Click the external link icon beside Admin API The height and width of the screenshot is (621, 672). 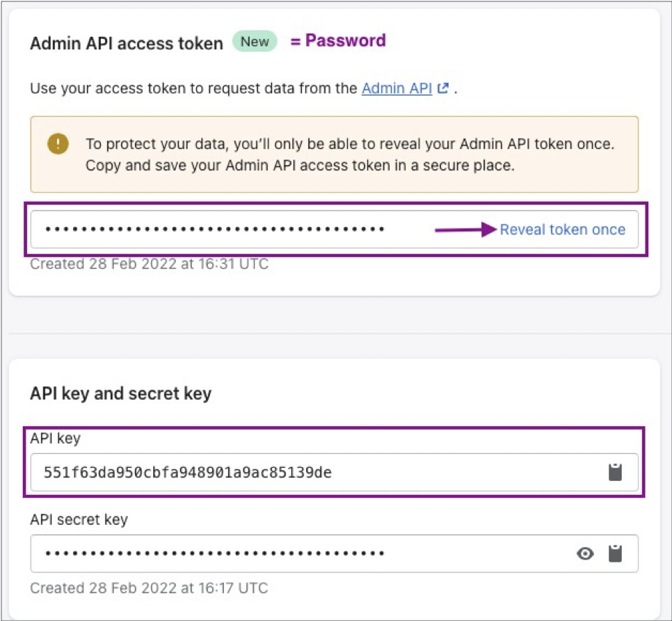coord(442,88)
